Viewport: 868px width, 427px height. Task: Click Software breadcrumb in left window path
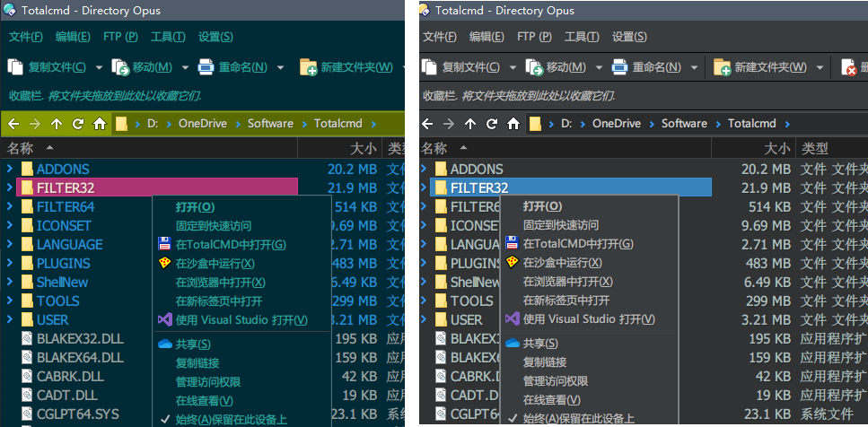[x=270, y=123]
